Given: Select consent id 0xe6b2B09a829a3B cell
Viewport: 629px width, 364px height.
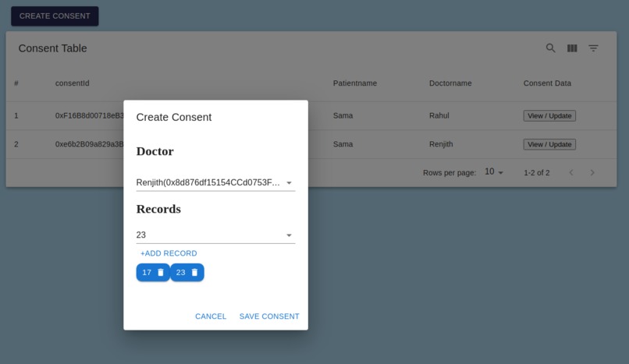Looking at the screenshot, I should point(90,144).
